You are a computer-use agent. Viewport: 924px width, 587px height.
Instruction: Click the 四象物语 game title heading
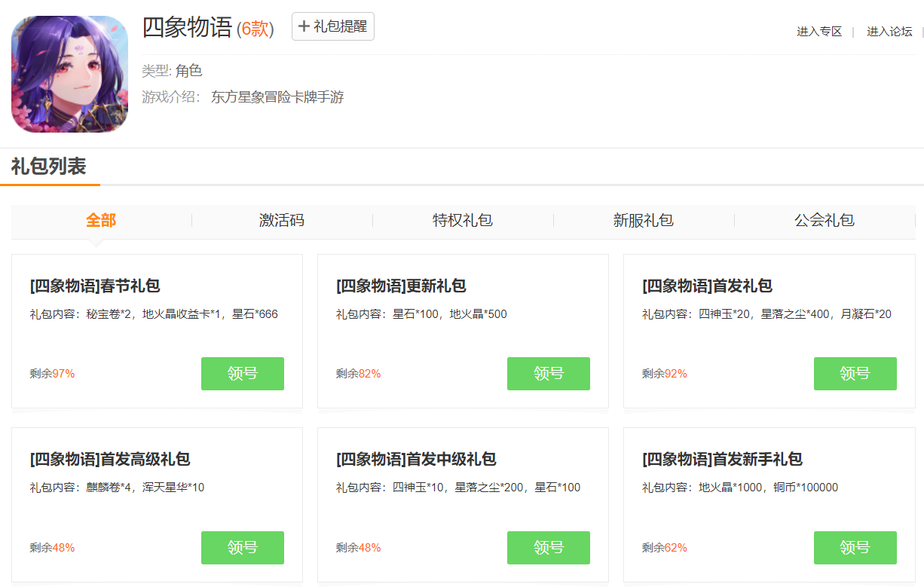point(187,28)
